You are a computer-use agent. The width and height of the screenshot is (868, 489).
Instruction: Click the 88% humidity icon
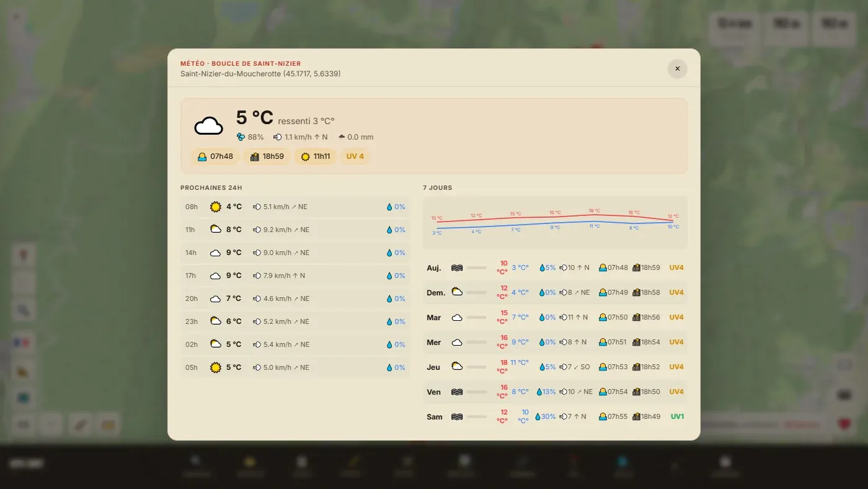pyautogui.click(x=241, y=137)
